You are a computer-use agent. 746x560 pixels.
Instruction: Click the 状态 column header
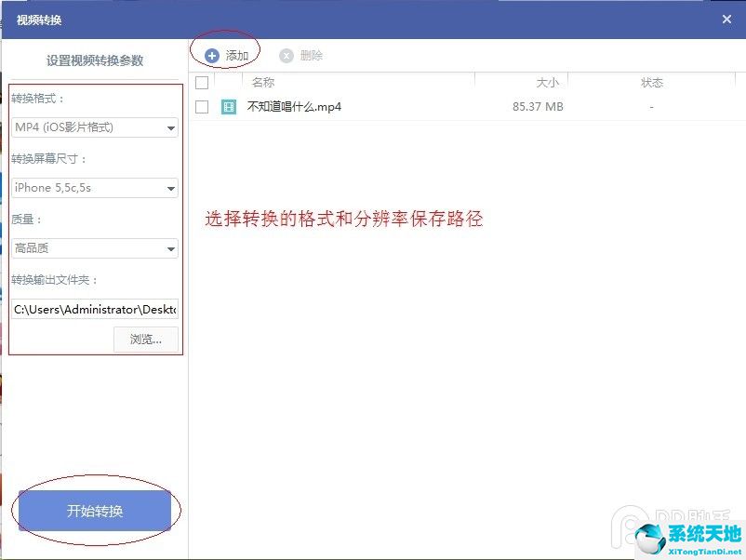pyautogui.click(x=651, y=82)
